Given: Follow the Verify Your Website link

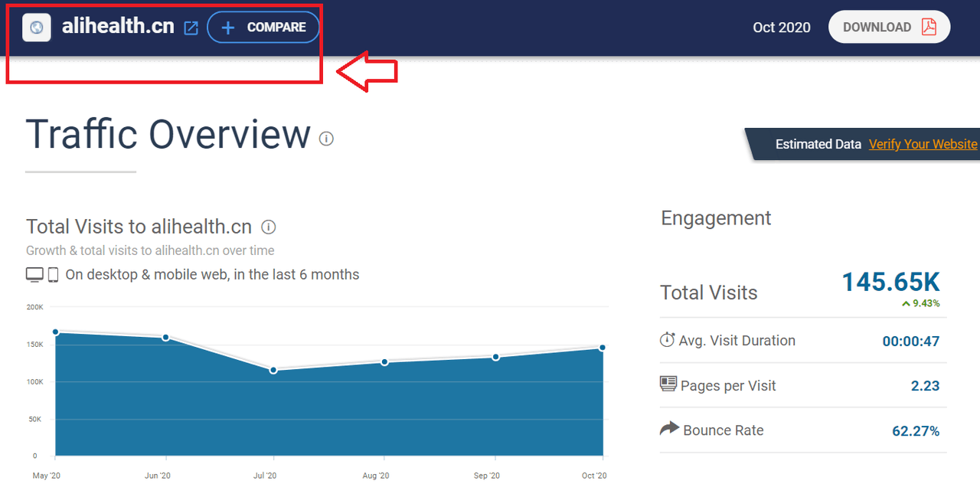Looking at the screenshot, I should tap(923, 144).
